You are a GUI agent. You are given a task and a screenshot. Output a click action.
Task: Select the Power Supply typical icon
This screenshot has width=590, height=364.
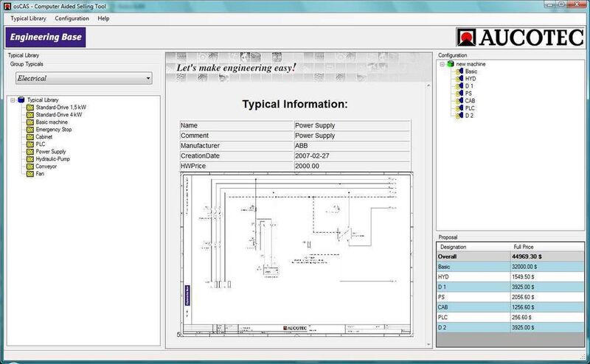coord(30,152)
